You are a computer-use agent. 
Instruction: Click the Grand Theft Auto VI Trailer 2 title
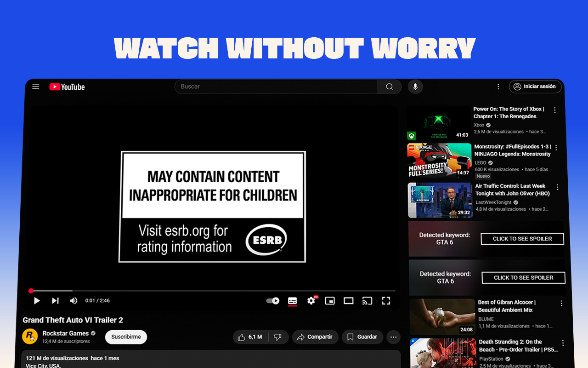pyautogui.click(x=73, y=320)
